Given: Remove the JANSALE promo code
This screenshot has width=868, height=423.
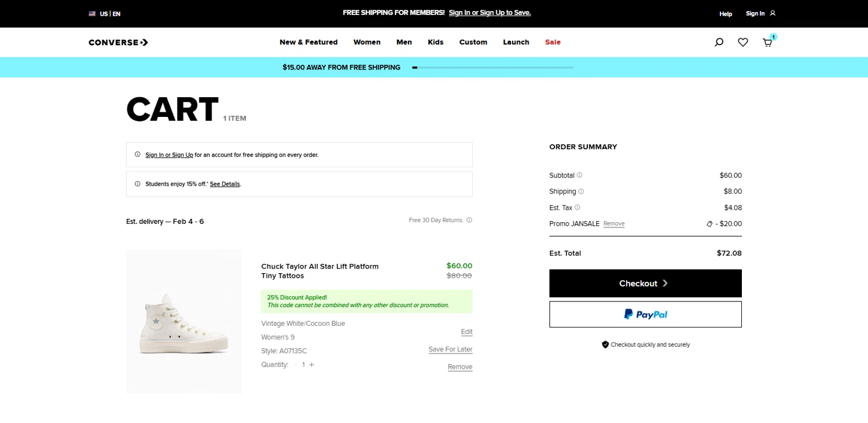Looking at the screenshot, I should [x=614, y=224].
